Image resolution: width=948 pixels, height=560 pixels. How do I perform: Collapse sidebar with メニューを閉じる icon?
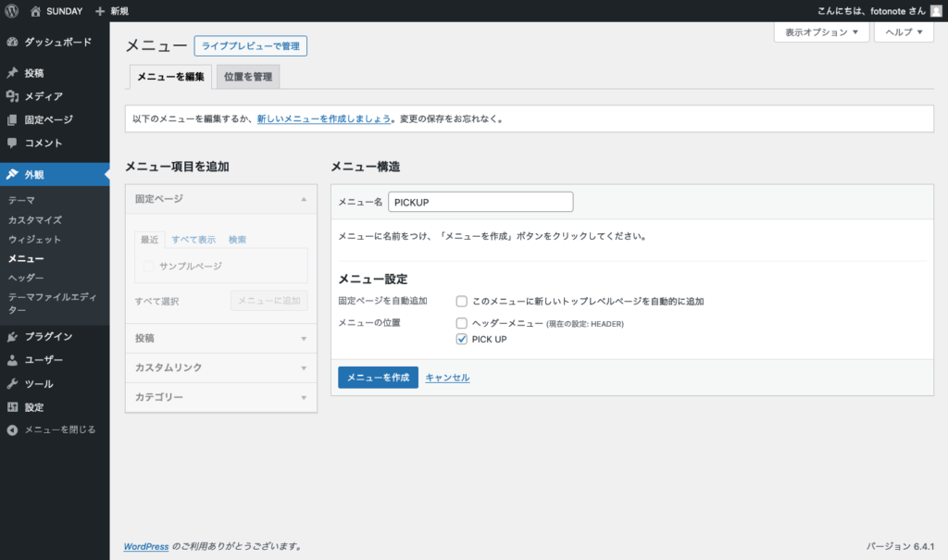tap(12, 429)
